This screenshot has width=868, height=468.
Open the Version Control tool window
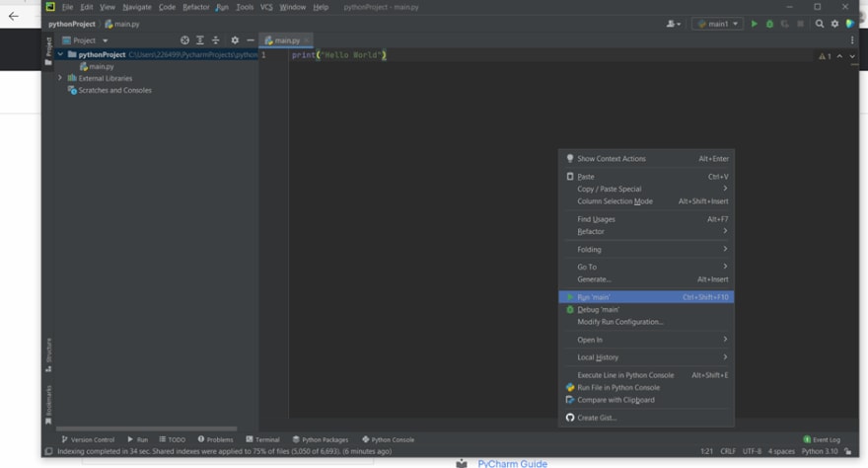[88, 439]
